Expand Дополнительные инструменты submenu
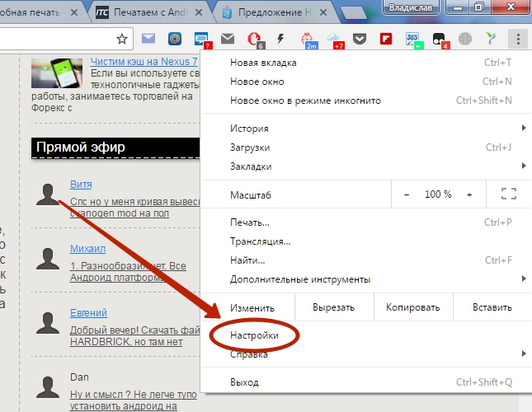532x412 pixels. [x=366, y=279]
